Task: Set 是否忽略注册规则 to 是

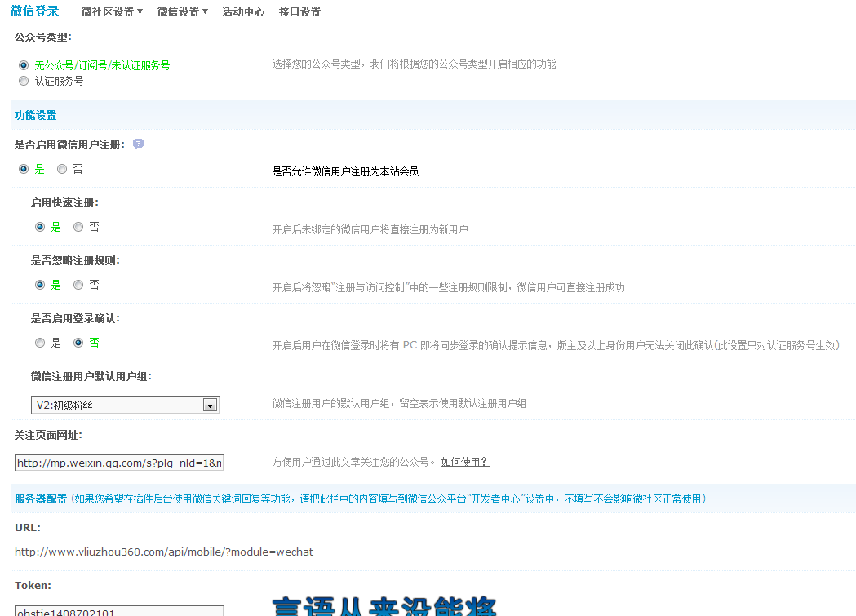Action: pos(40,285)
